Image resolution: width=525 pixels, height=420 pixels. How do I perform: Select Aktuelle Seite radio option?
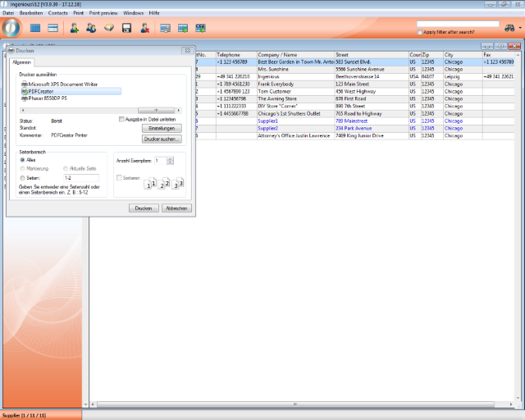click(66, 169)
